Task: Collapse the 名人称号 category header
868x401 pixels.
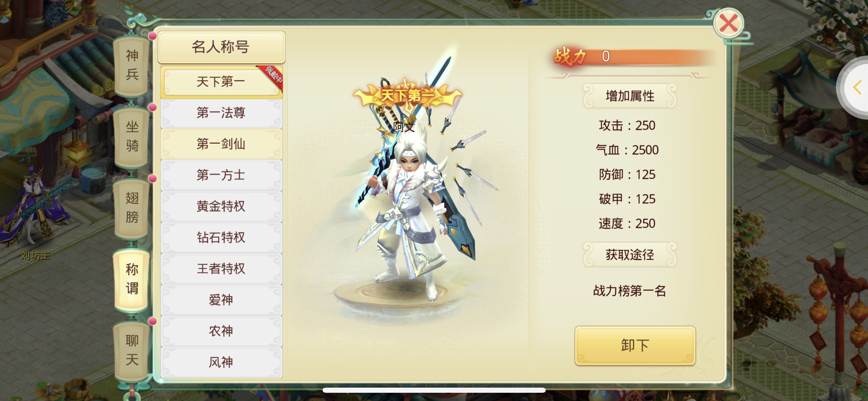Action: 221,47
